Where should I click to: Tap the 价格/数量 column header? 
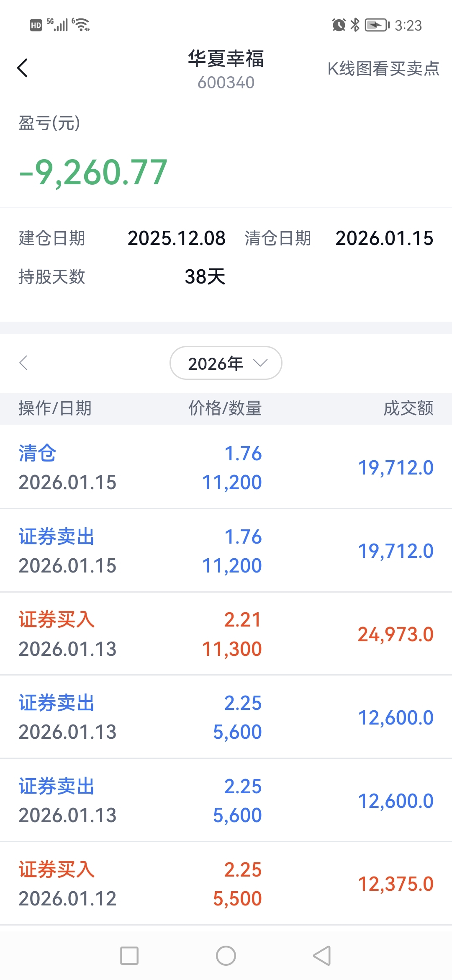pos(225,408)
